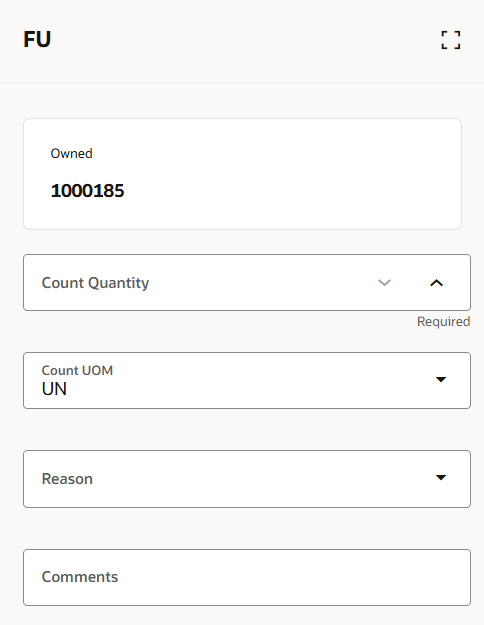Focus the Comments text field

click(247, 578)
